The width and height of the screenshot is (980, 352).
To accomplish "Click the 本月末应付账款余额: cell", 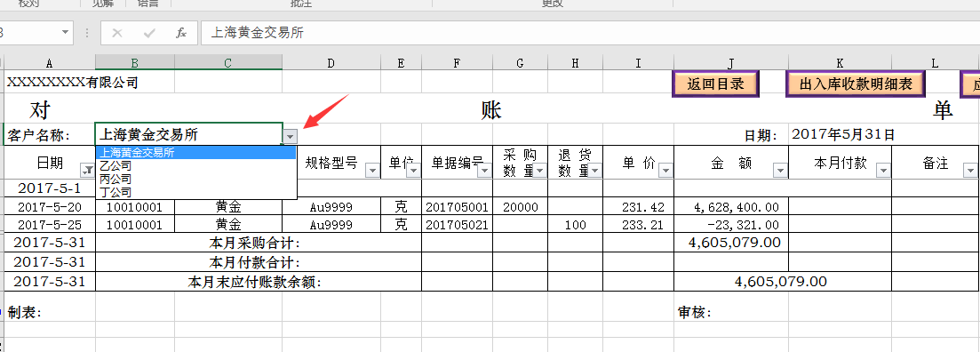I will point(259,282).
